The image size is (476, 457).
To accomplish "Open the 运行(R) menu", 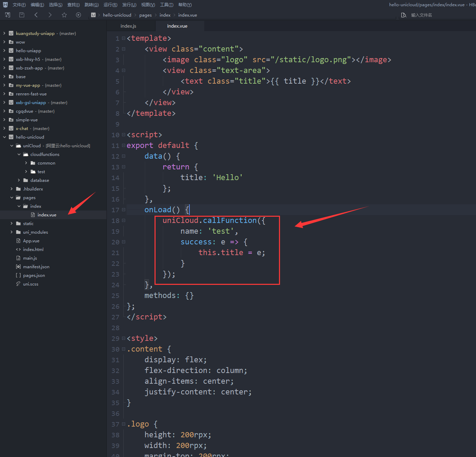I will [x=110, y=5].
